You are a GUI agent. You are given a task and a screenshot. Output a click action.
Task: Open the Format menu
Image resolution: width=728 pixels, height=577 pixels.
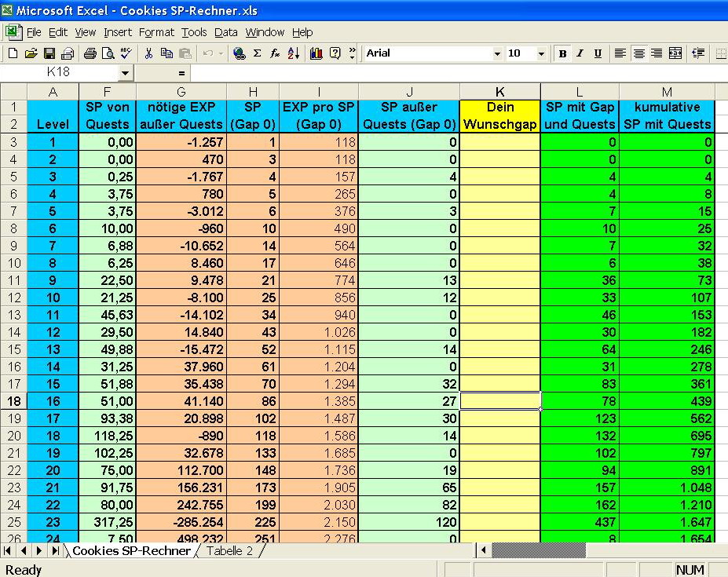point(156,32)
